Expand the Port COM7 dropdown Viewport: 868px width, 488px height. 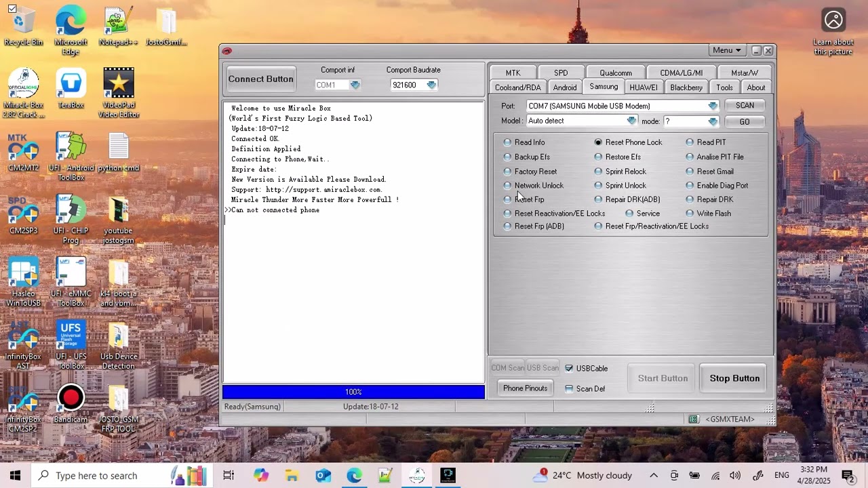click(713, 106)
